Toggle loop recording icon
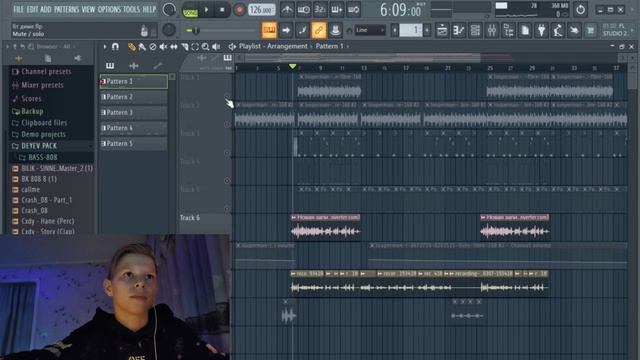Viewport: 640px width, 360px height. coord(353,10)
